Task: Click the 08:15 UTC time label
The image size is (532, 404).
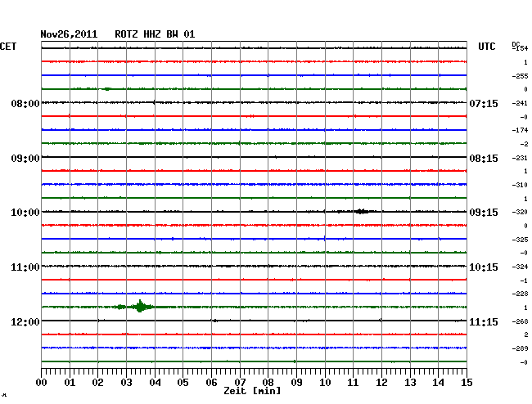Action: point(484,159)
